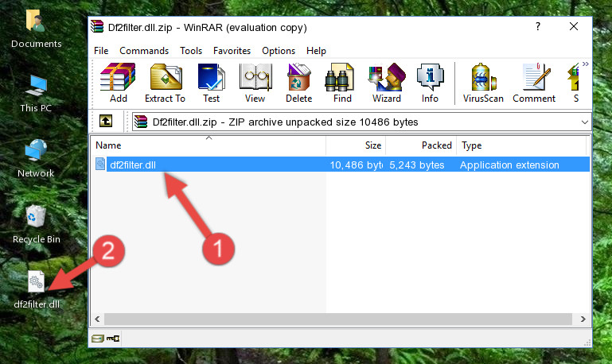Select the Network desktop icon
The image size is (612, 364).
coord(36,158)
